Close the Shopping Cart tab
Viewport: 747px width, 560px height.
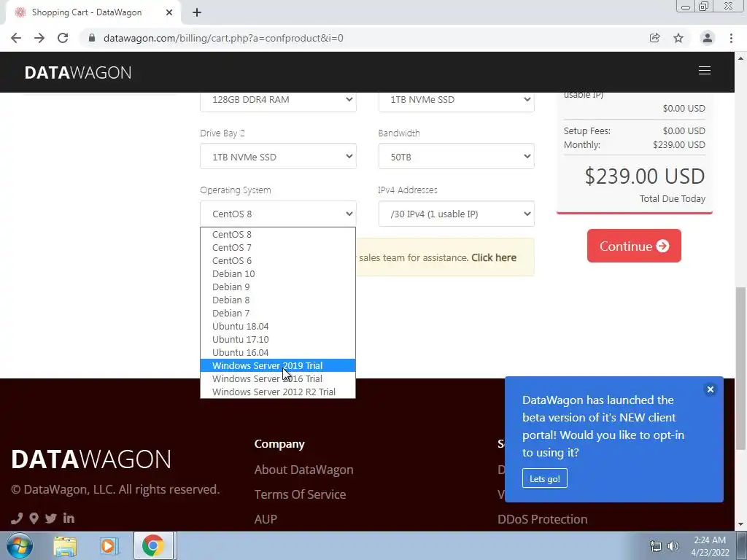click(169, 12)
